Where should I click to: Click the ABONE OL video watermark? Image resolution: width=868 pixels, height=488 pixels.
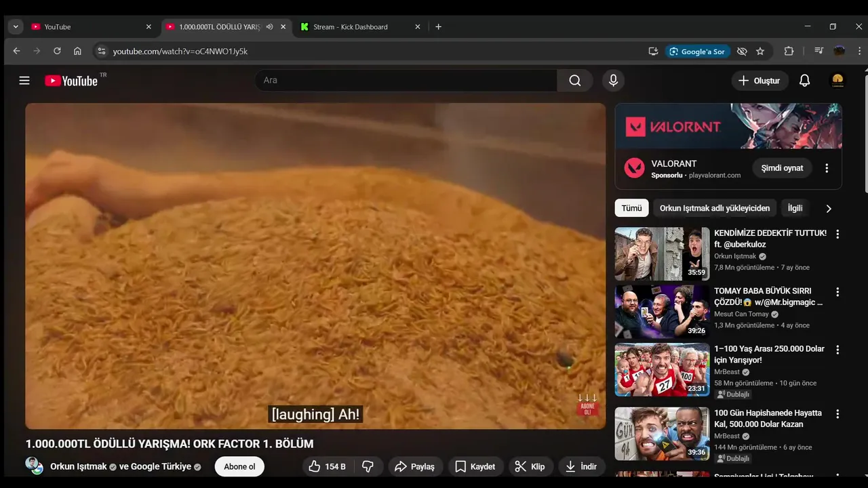(587, 405)
